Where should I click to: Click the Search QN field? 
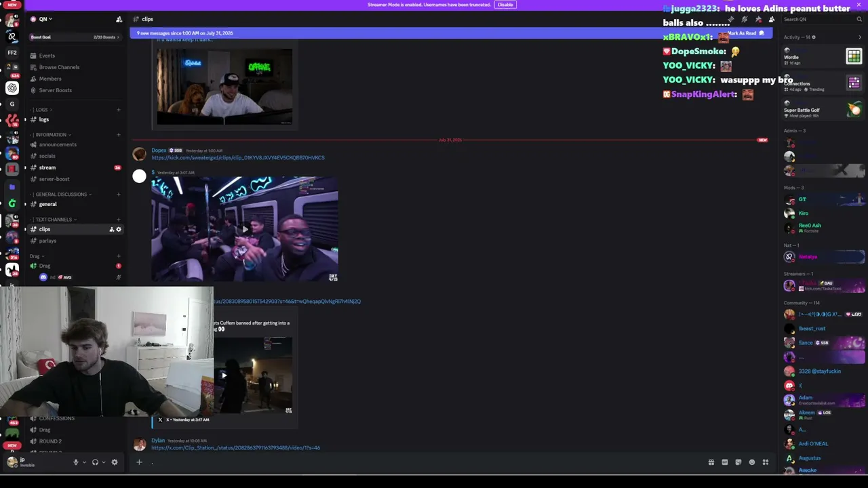(x=823, y=19)
